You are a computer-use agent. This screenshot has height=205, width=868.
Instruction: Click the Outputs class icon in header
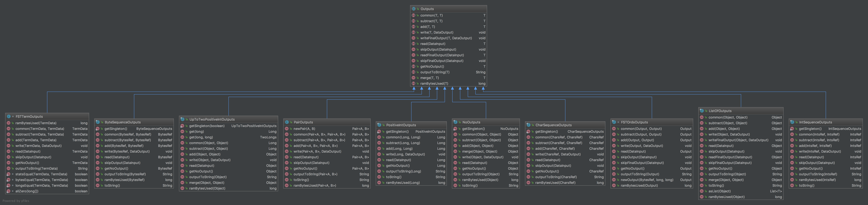[413, 9]
